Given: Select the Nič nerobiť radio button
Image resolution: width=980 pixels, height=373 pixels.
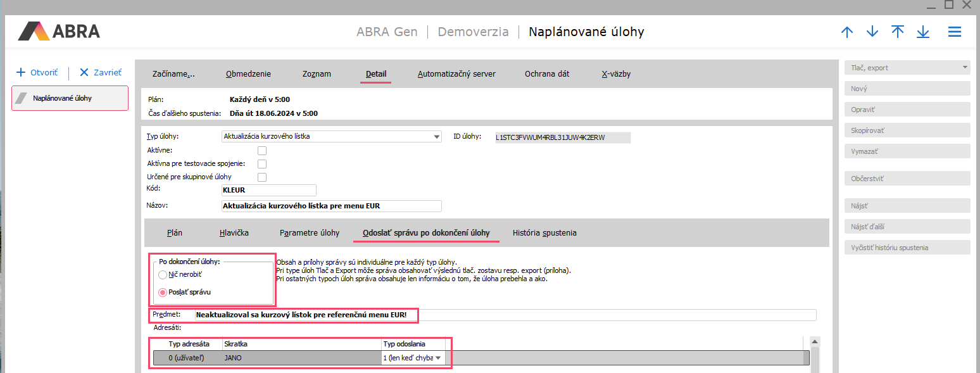Looking at the screenshot, I should coord(163,275).
